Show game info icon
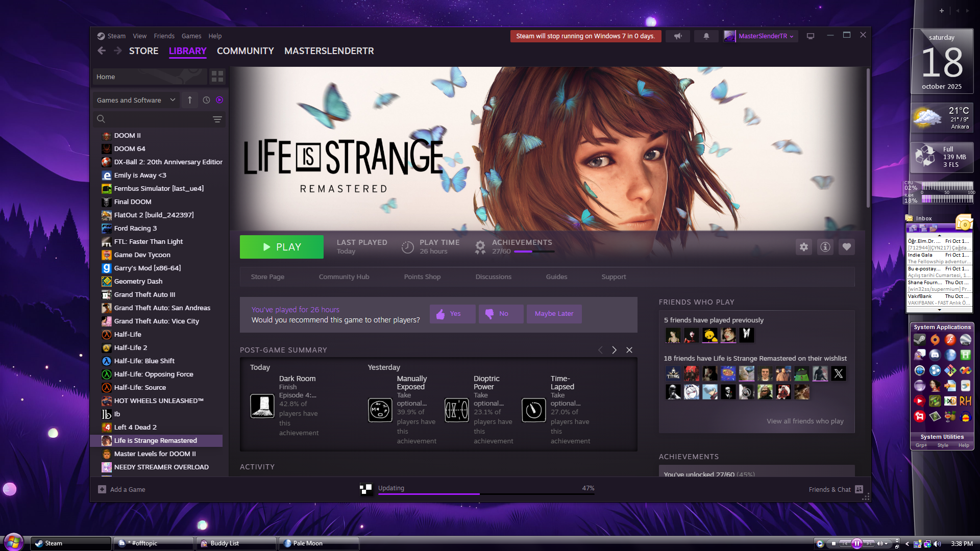 pyautogui.click(x=825, y=247)
